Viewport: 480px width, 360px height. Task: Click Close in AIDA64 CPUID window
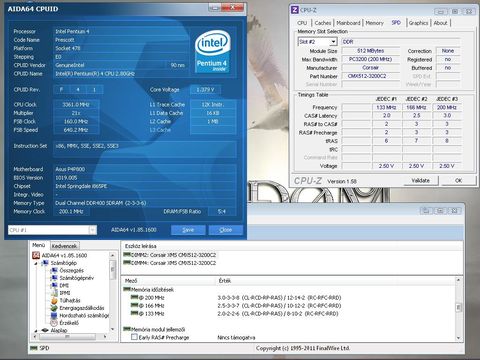click(226, 230)
